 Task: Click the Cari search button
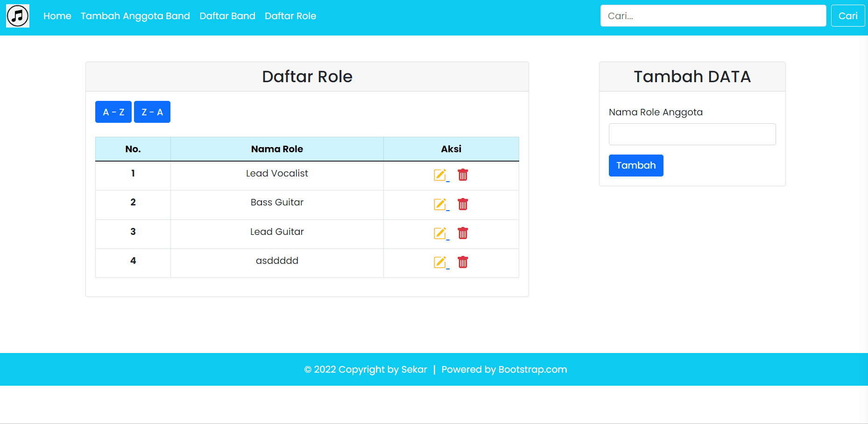coord(847,15)
